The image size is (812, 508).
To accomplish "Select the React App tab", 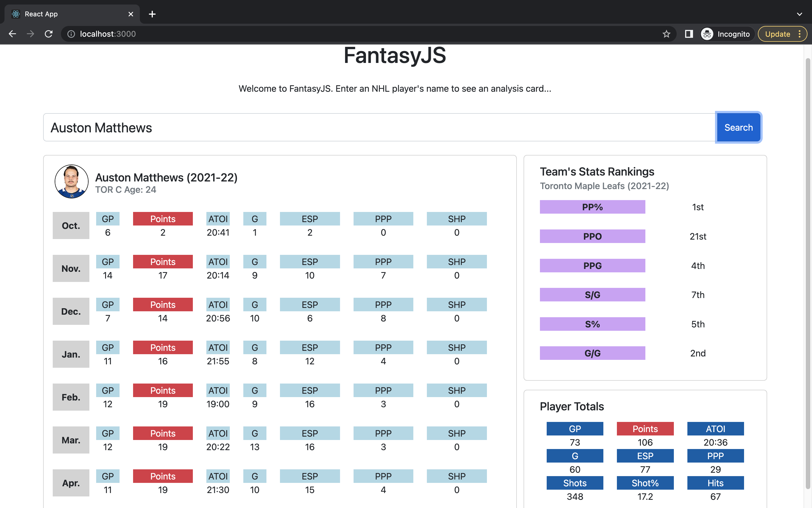I will pyautogui.click(x=72, y=14).
